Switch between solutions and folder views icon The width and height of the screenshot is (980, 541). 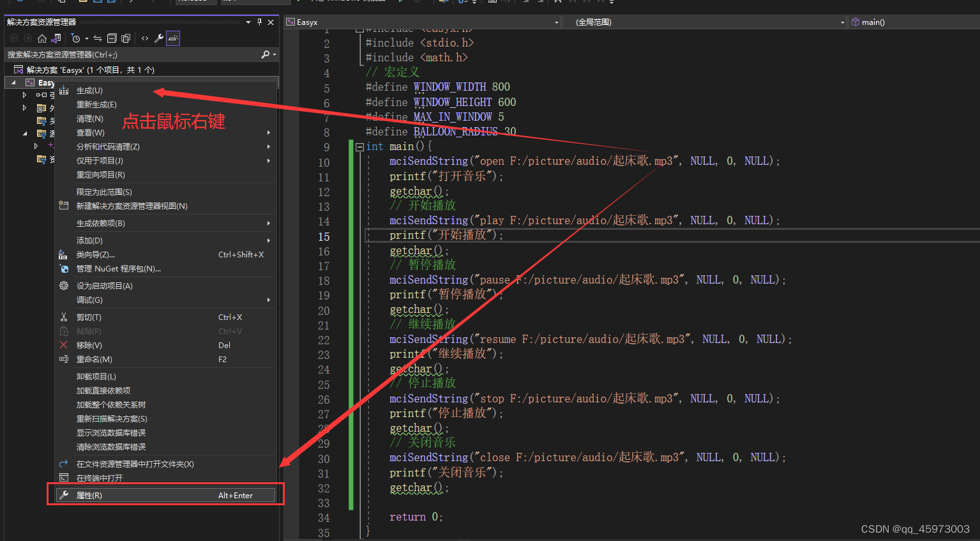(56, 38)
